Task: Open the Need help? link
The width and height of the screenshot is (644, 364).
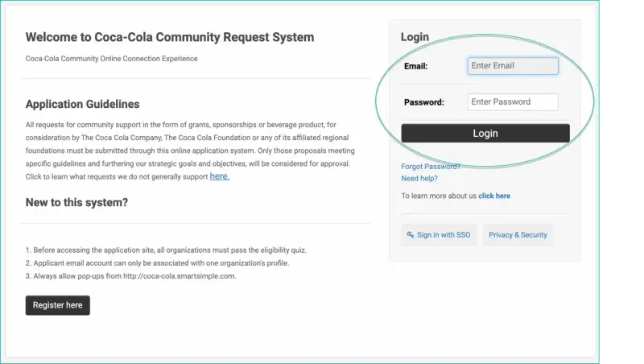Action: coord(419,179)
